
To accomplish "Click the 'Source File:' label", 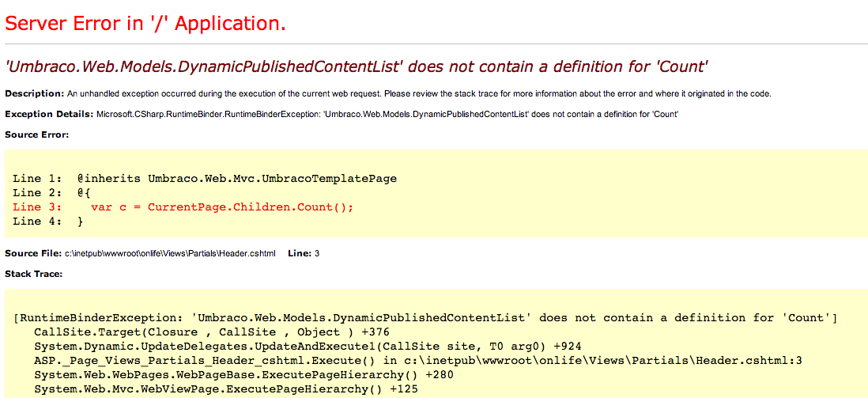I will [32, 254].
